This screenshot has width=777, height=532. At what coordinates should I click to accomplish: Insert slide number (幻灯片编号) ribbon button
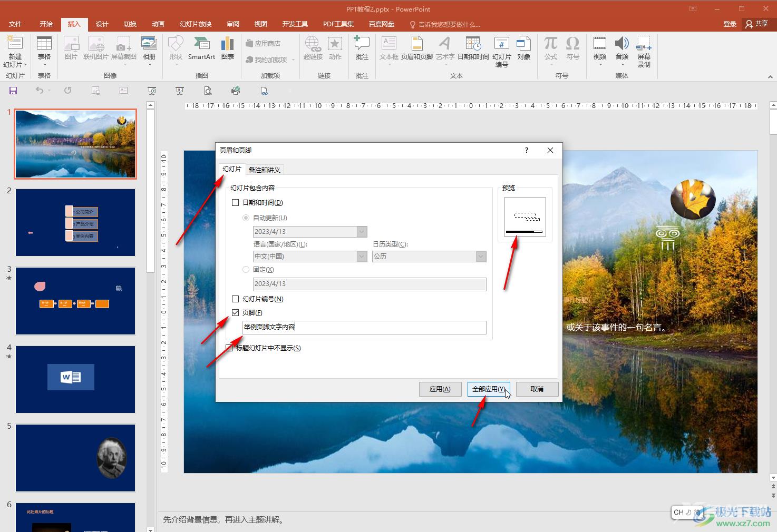point(501,52)
